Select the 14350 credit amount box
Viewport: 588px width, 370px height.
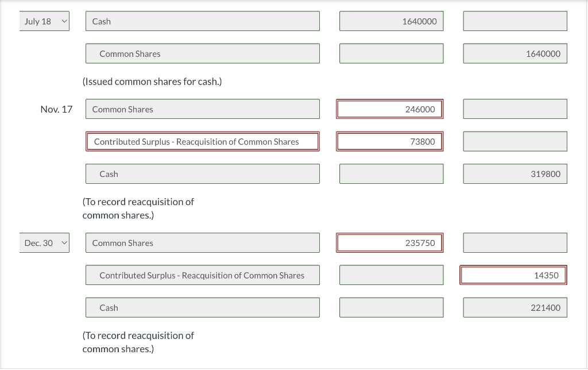tap(513, 275)
